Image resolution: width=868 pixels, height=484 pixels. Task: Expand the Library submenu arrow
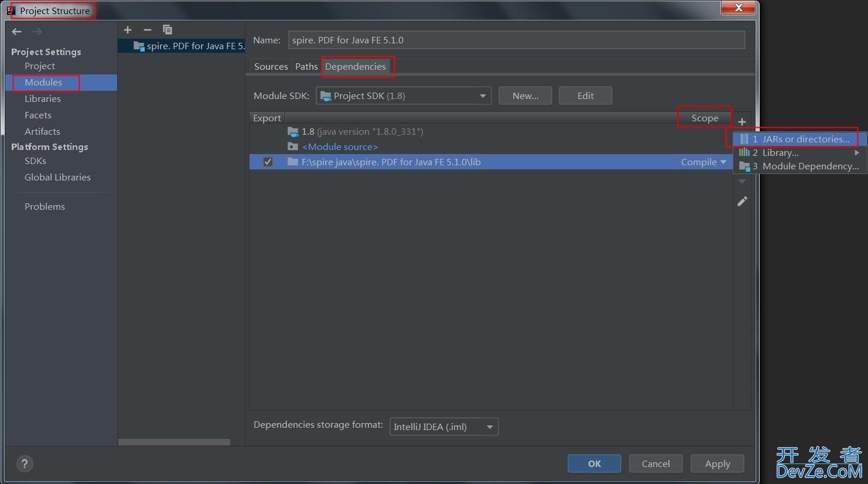point(857,152)
